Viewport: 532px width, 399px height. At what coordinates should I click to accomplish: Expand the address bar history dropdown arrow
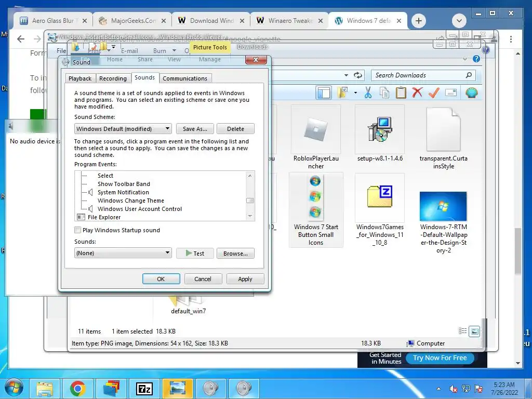(x=346, y=75)
